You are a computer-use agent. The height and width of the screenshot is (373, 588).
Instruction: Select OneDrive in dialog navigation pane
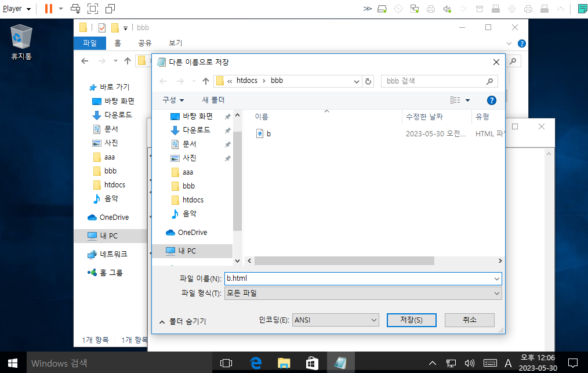pyautogui.click(x=186, y=233)
